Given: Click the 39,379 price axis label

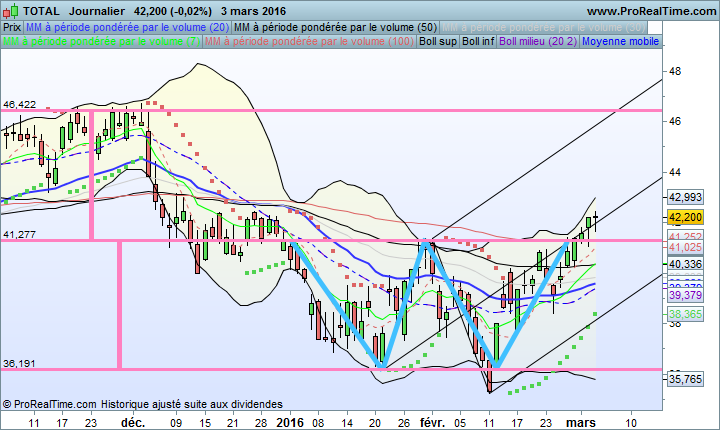Looking at the screenshot, I should (x=685, y=295).
